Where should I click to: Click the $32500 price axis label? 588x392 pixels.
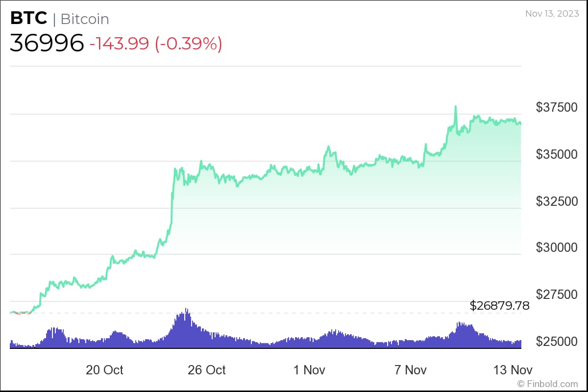556,201
